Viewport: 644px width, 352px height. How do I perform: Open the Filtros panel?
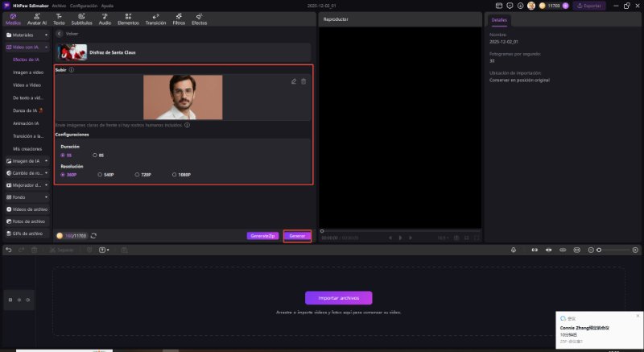pyautogui.click(x=179, y=19)
